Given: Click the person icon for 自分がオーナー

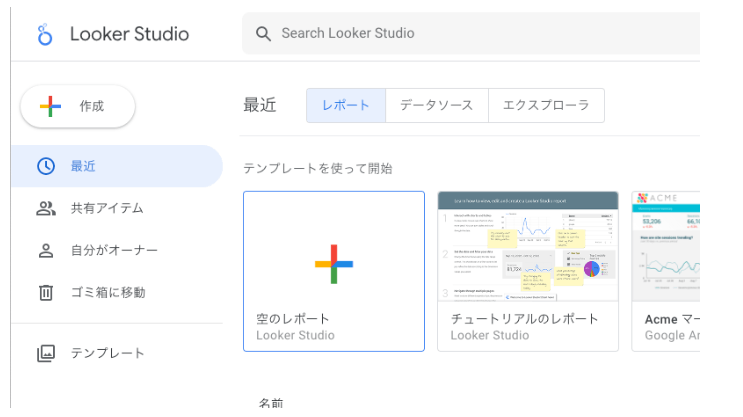Looking at the screenshot, I should point(46,250).
